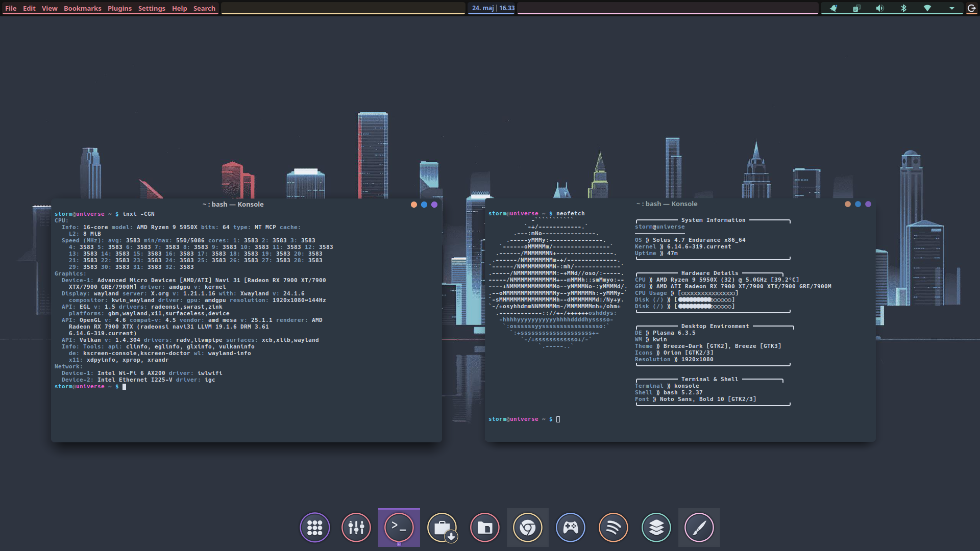The image size is (980, 551).
Task: Click 'AMD Ryzen 9 5950X' in inxi output
Action: pos(167,228)
